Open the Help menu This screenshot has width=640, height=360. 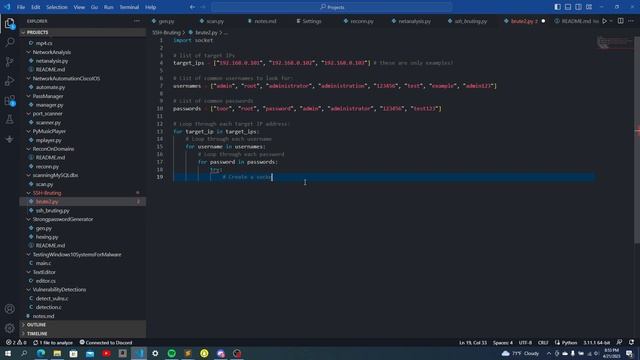(151, 7)
